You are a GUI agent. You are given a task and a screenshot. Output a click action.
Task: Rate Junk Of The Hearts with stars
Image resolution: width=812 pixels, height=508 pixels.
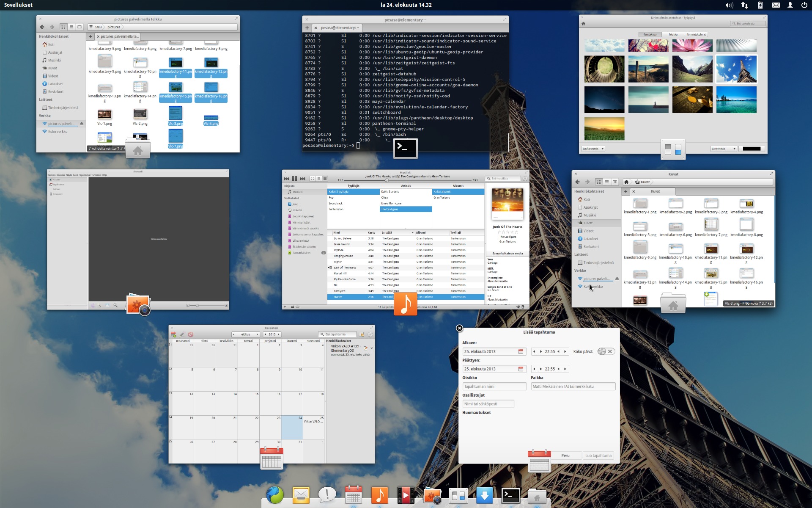click(x=507, y=232)
